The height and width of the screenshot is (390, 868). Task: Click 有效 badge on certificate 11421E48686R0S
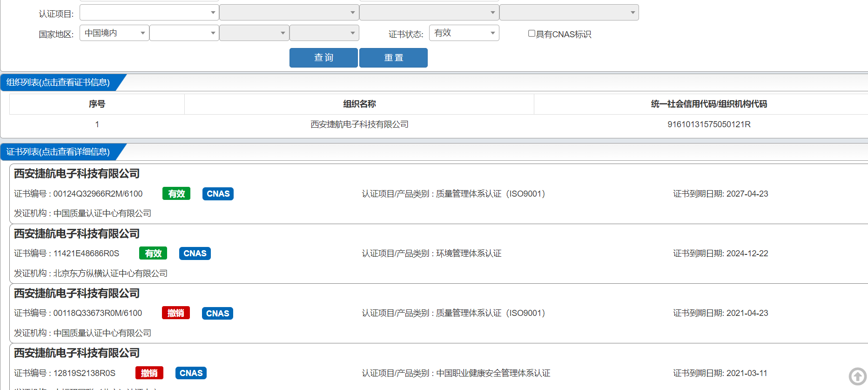pos(153,253)
